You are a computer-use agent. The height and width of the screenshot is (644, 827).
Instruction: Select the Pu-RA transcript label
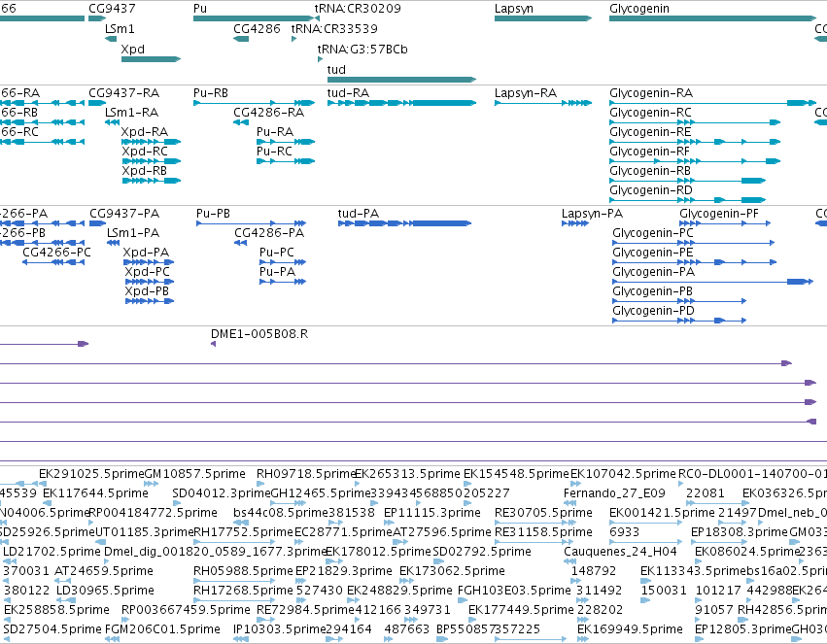pyautogui.click(x=275, y=132)
